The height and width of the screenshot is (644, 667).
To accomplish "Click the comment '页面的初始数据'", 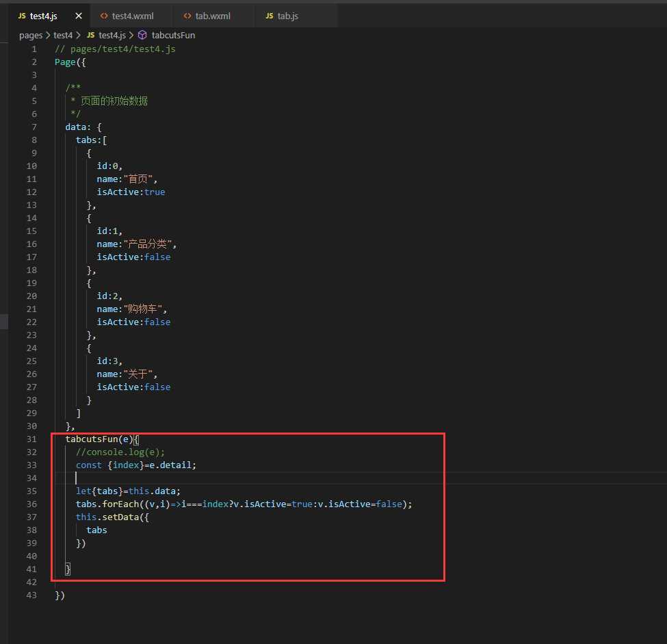I will pyautogui.click(x=114, y=101).
